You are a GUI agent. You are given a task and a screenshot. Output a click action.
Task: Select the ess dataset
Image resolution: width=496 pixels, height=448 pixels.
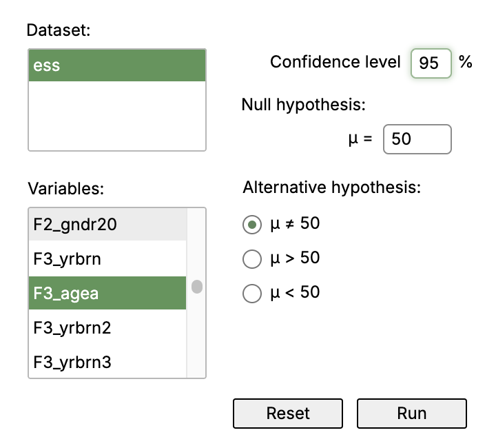[x=117, y=65]
